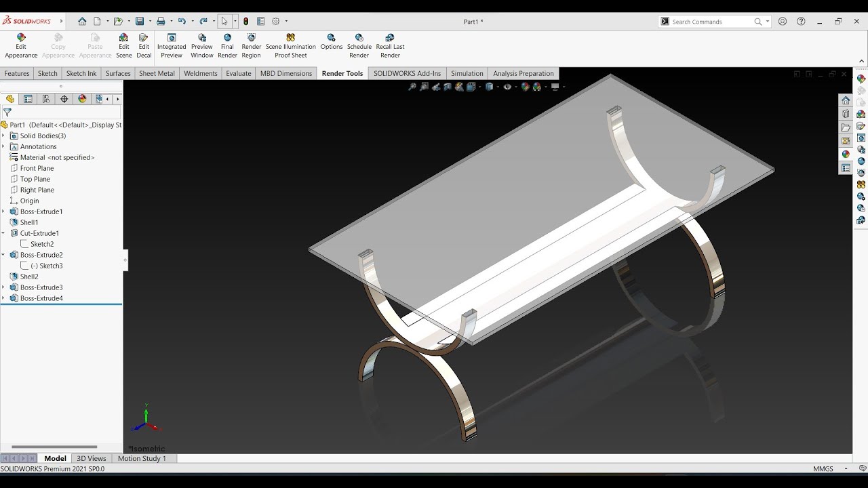The image size is (868, 488).
Task: Open the DimXpertManager crosshair tab
Action: coord(64,99)
